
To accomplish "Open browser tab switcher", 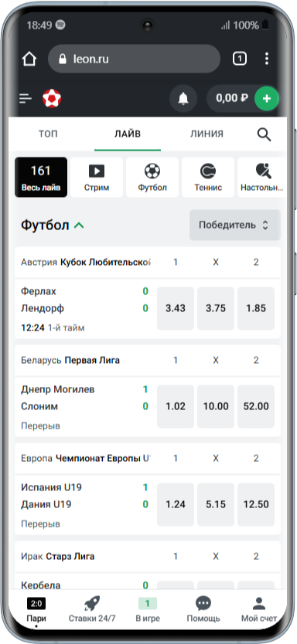I will (x=240, y=59).
